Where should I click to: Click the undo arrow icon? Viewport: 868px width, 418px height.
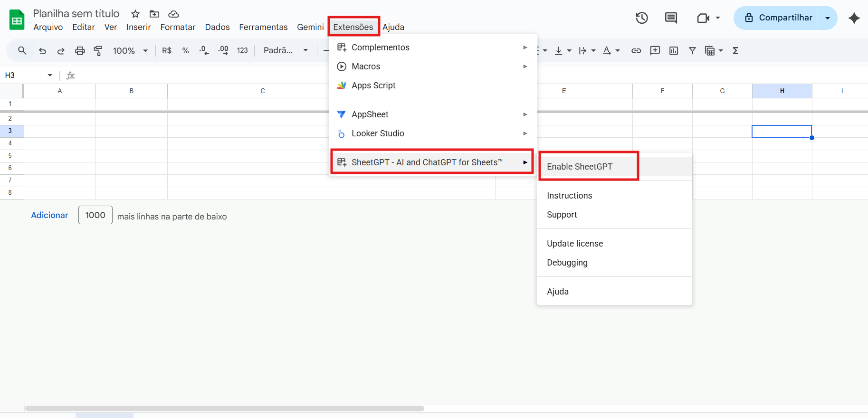click(42, 51)
